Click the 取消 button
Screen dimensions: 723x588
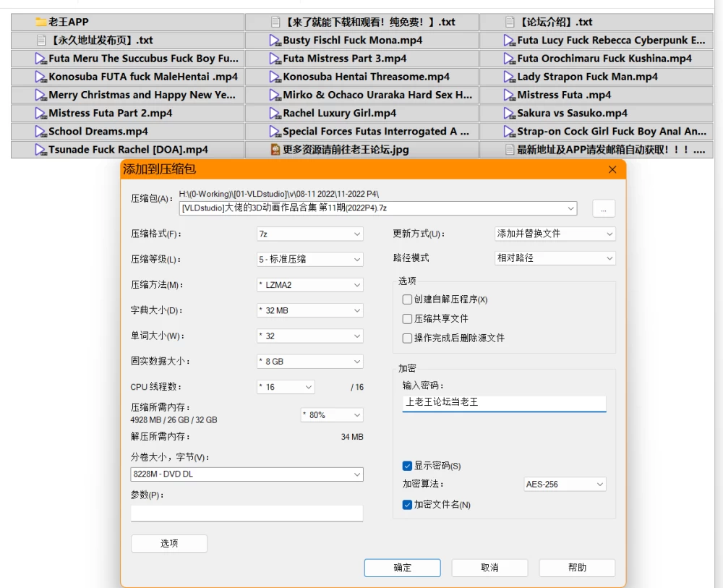489,568
